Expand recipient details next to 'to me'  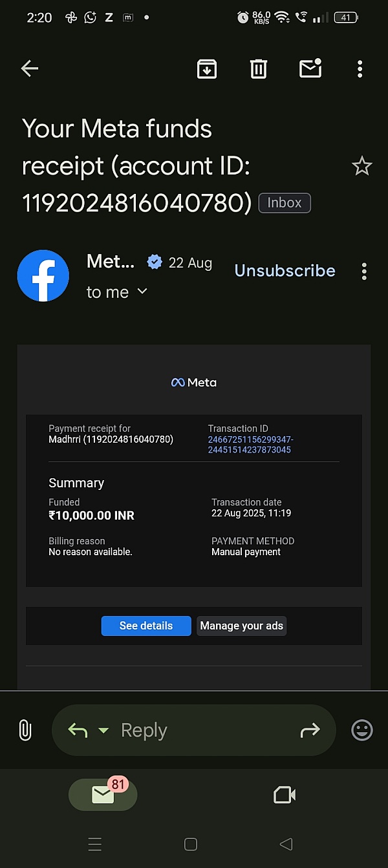tap(143, 291)
